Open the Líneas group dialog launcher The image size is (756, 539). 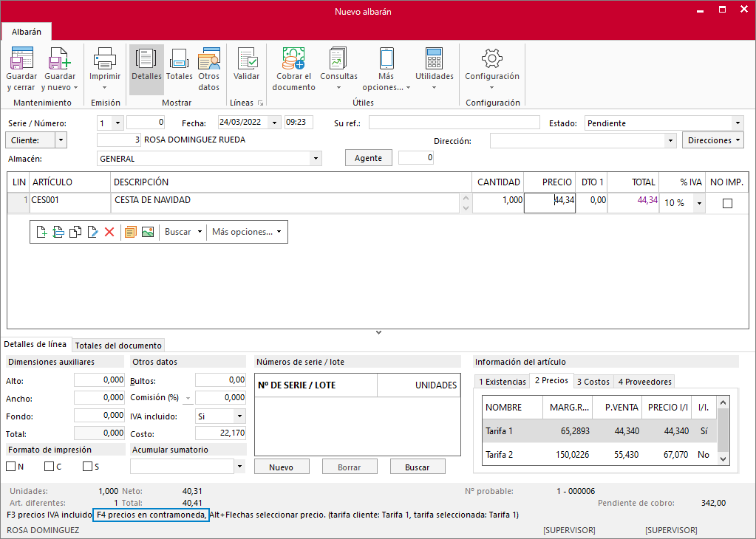[260, 103]
